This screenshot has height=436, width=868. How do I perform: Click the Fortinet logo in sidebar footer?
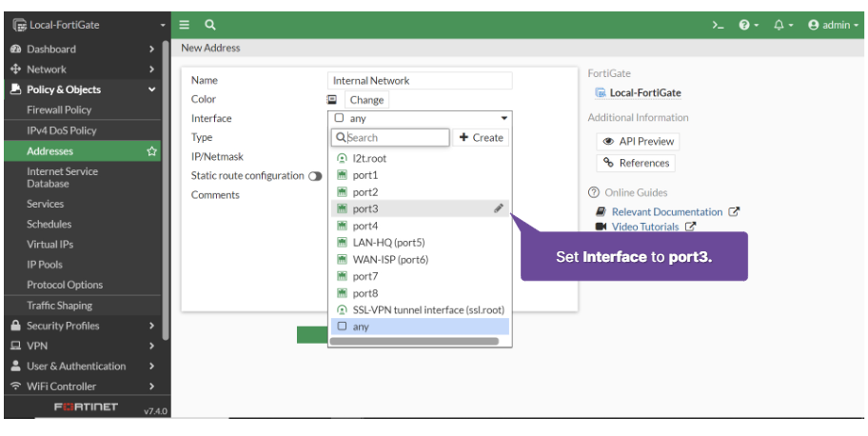(x=86, y=407)
